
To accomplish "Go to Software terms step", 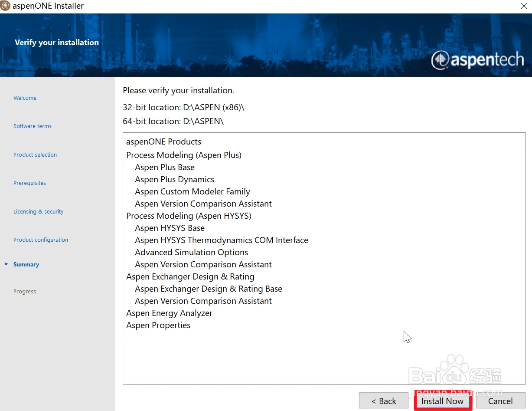I will [x=33, y=126].
